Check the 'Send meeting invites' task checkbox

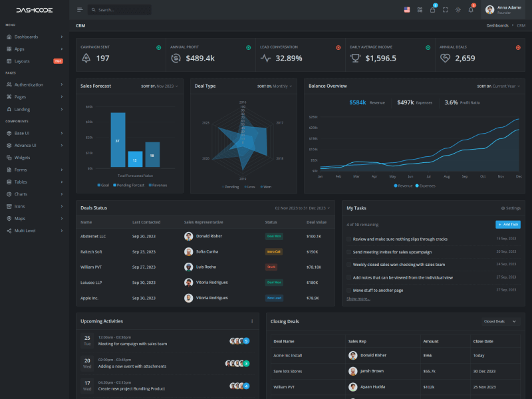pos(348,252)
